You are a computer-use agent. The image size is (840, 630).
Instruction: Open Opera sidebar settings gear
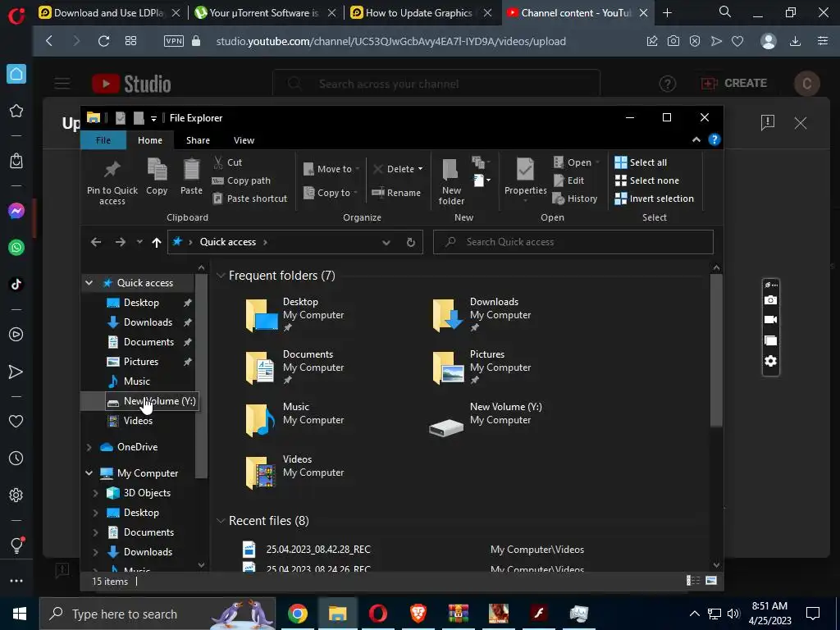16,495
